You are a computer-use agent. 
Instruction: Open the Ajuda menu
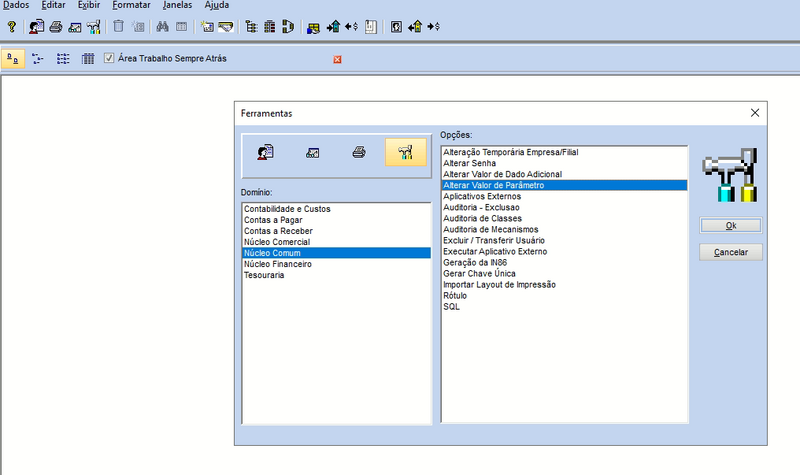click(x=217, y=5)
